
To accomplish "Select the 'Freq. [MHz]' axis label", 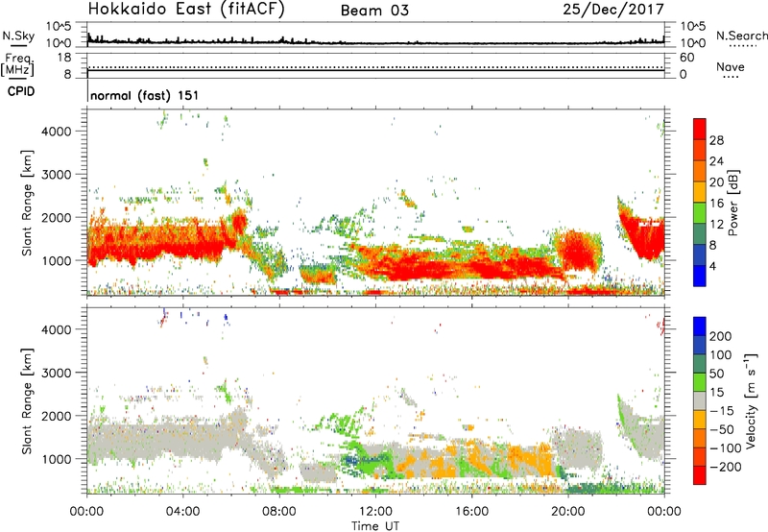I will [x=18, y=64].
